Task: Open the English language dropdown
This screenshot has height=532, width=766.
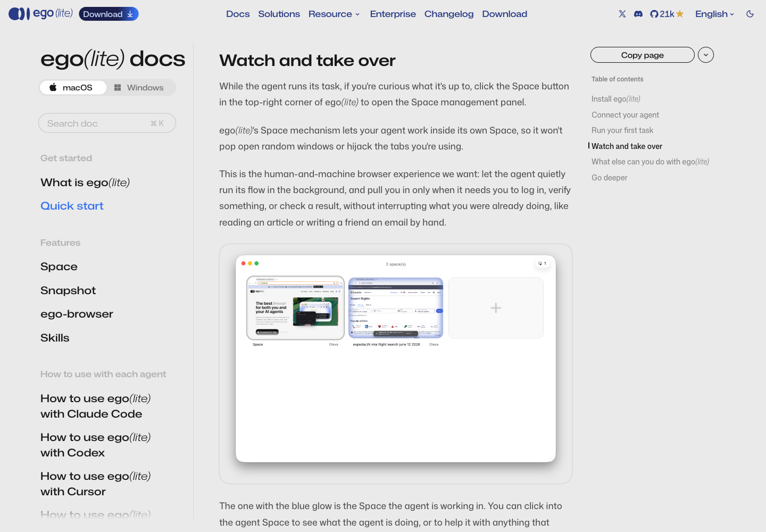Action: tap(715, 14)
